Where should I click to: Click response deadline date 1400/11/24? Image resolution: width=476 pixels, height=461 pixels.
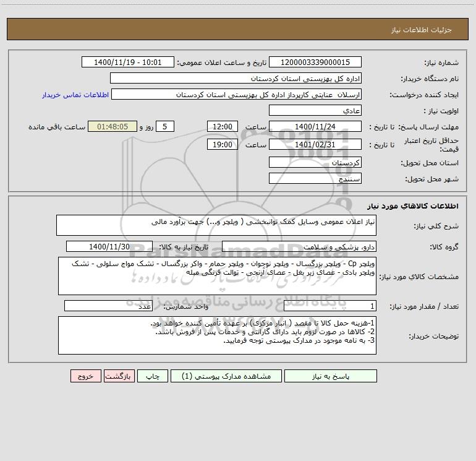tap(315, 126)
